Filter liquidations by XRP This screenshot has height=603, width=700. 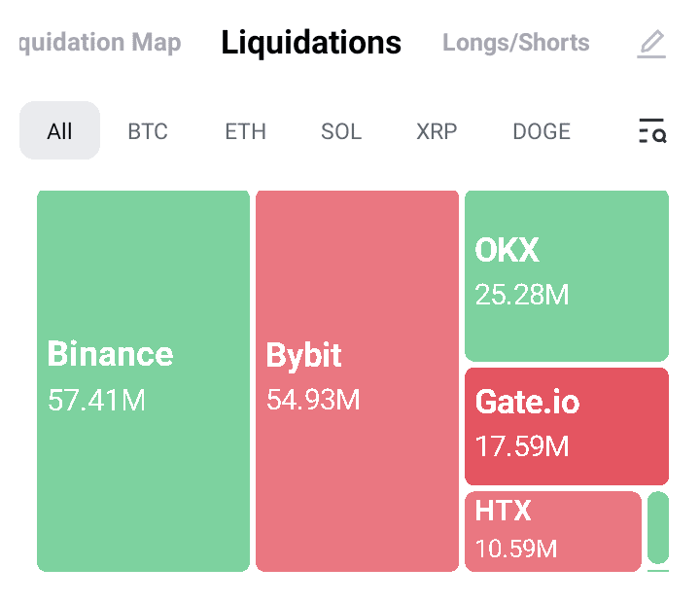click(437, 131)
